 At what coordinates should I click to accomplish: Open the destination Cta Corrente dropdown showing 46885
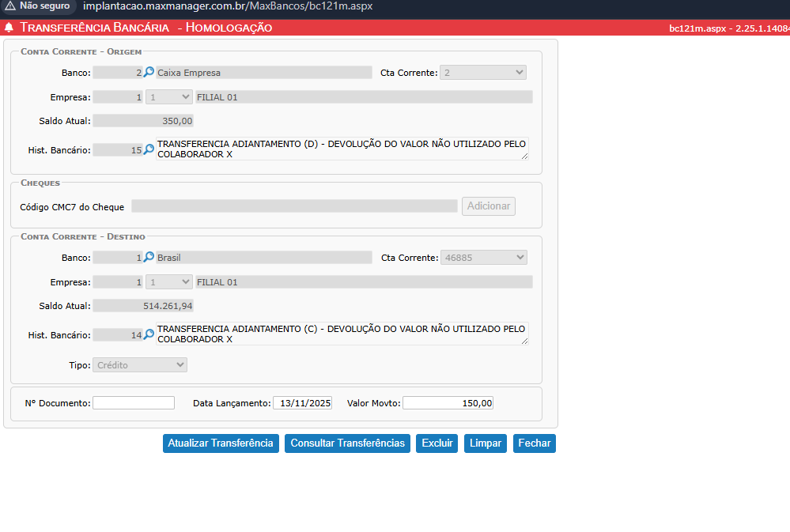[483, 258]
